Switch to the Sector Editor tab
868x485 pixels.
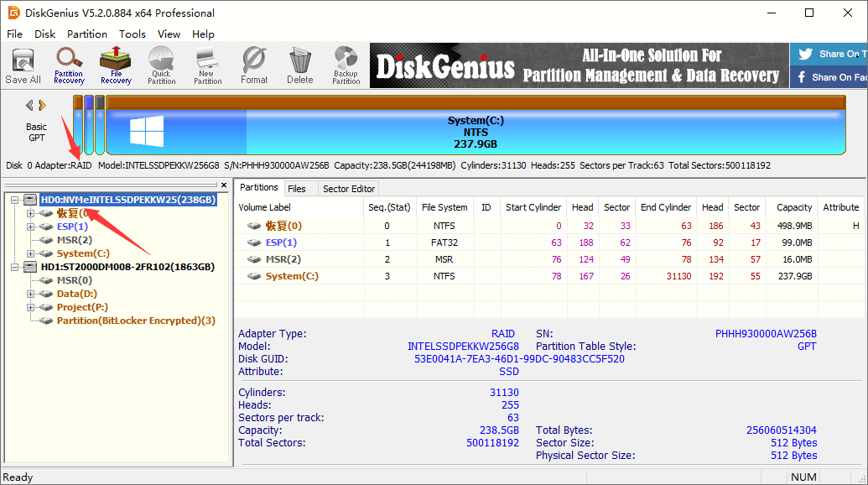click(349, 189)
